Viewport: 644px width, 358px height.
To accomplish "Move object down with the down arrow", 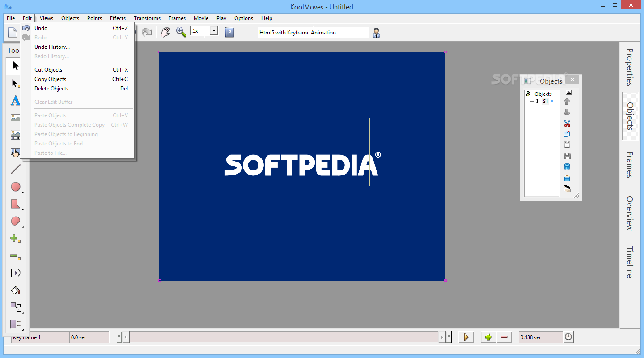I will click(567, 113).
